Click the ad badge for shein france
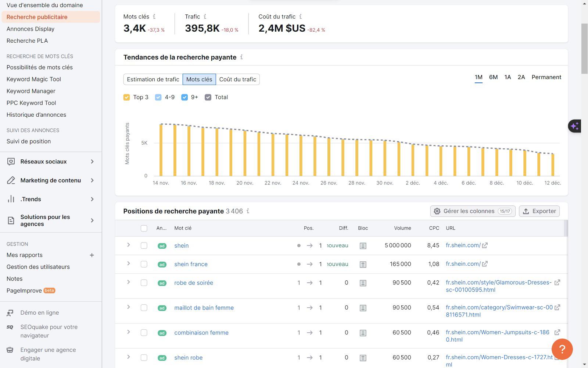 [162, 265]
